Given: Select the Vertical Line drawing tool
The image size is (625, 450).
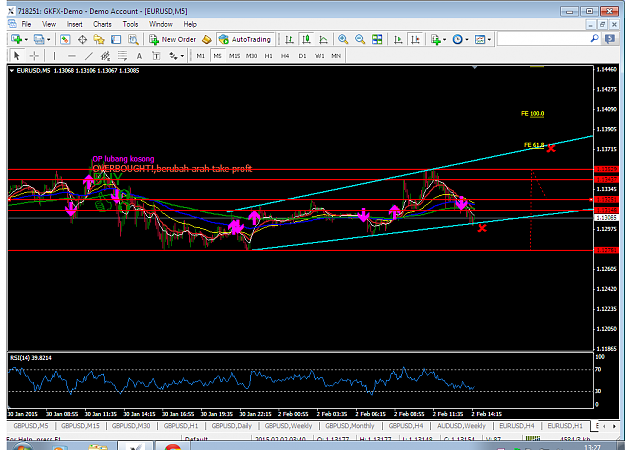Looking at the screenshot, I should tap(54, 56).
